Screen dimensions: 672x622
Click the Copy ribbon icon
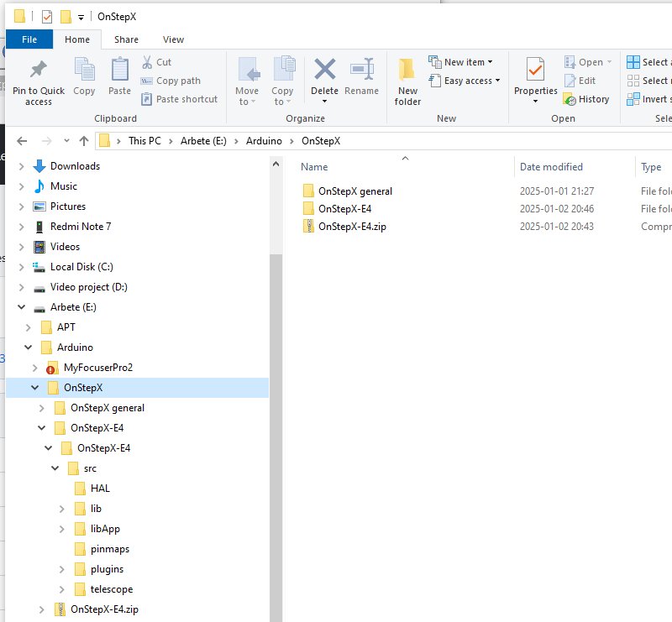[85, 76]
